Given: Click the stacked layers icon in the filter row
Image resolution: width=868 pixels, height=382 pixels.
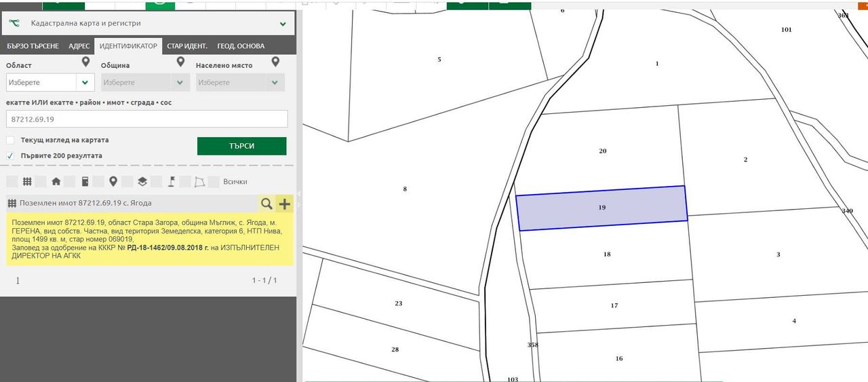Looking at the screenshot, I should [x=142, y=182].
